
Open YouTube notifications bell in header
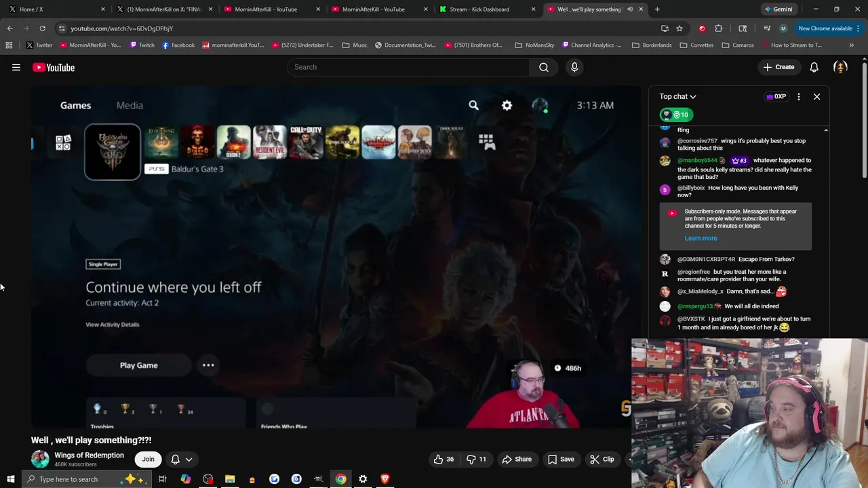coord(814,67)
